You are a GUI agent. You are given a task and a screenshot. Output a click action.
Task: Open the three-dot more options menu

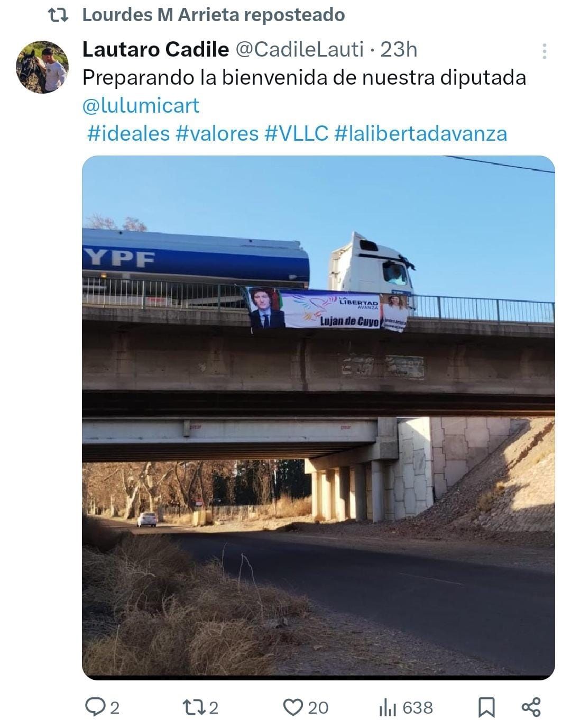(544, 51)
